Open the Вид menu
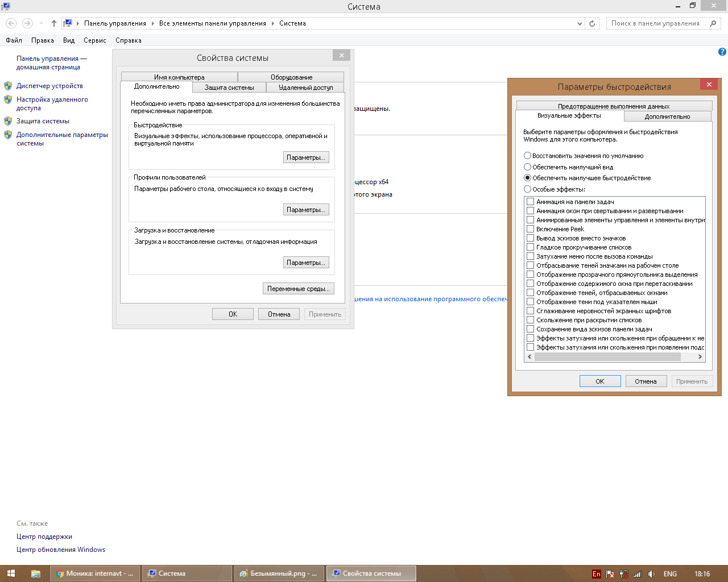This screenshot has width=728, height=582. click(69, 40)
